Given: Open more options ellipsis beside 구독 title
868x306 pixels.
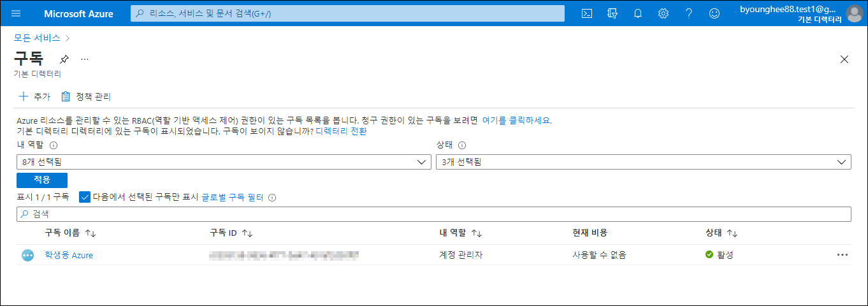Looking at the screenshot, I should pyautogui.click(x=85, y=59).
